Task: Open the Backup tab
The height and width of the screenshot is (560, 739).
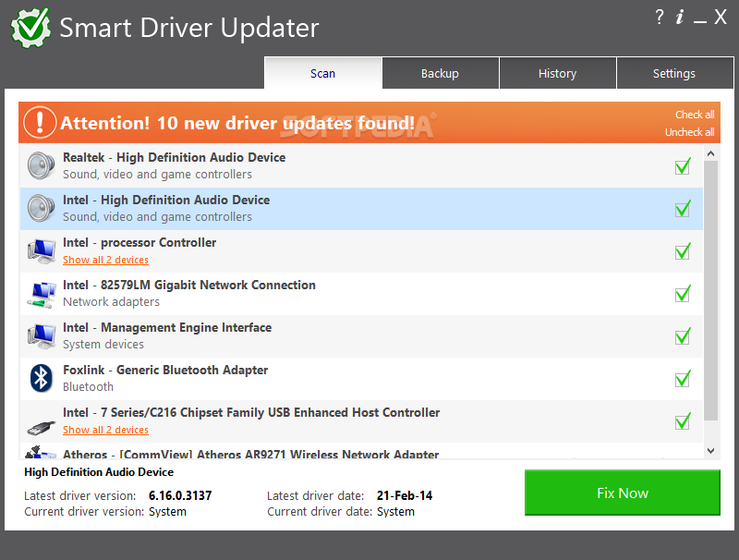Action: 440,73
